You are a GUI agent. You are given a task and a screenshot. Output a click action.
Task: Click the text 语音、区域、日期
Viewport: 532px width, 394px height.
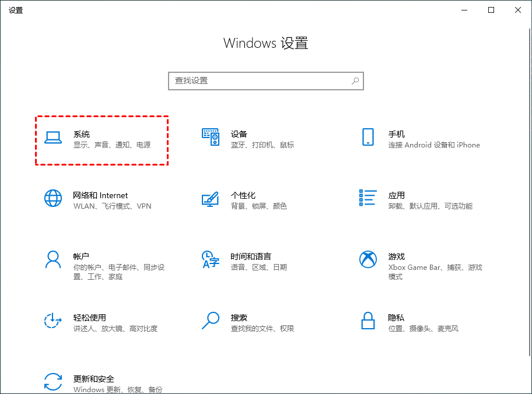coord(259,267)
